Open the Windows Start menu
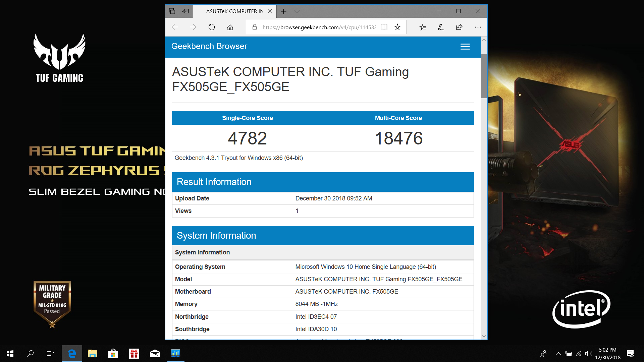 point(10,354)
